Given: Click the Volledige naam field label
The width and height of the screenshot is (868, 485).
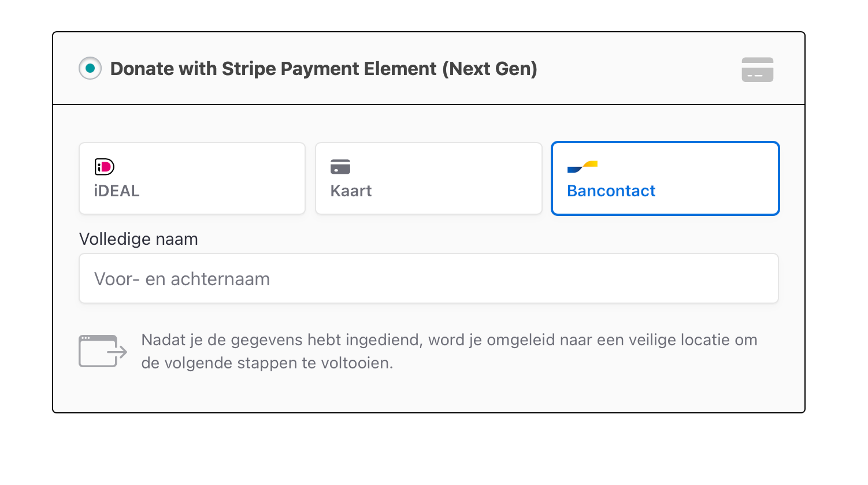Looking at the screenshot, I should [x=139, y=239].
